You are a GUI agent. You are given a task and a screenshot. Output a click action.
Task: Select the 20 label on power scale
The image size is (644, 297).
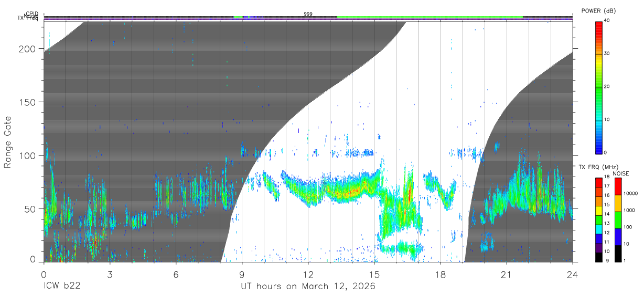click(x=608, y=87)
